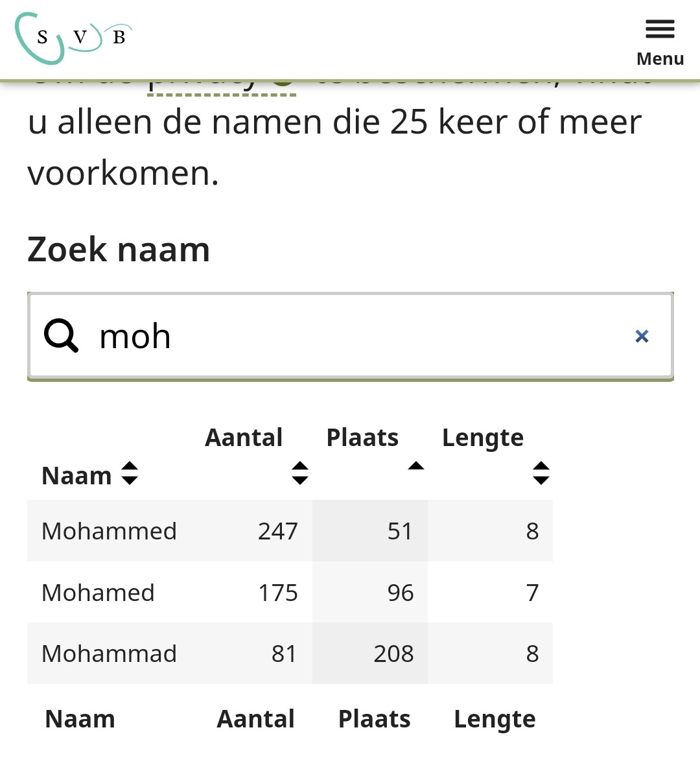Select the Mohammad row

(x=290, y=654)
